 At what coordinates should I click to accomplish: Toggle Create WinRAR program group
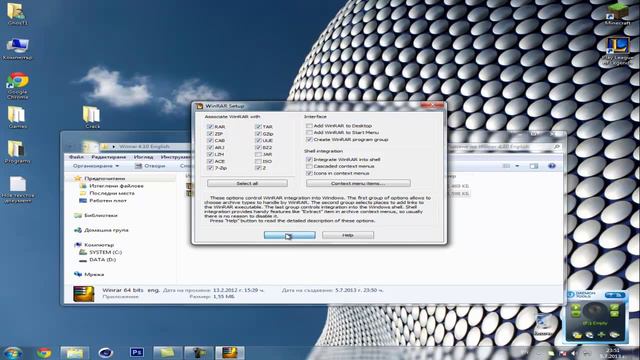click(309, 139)
